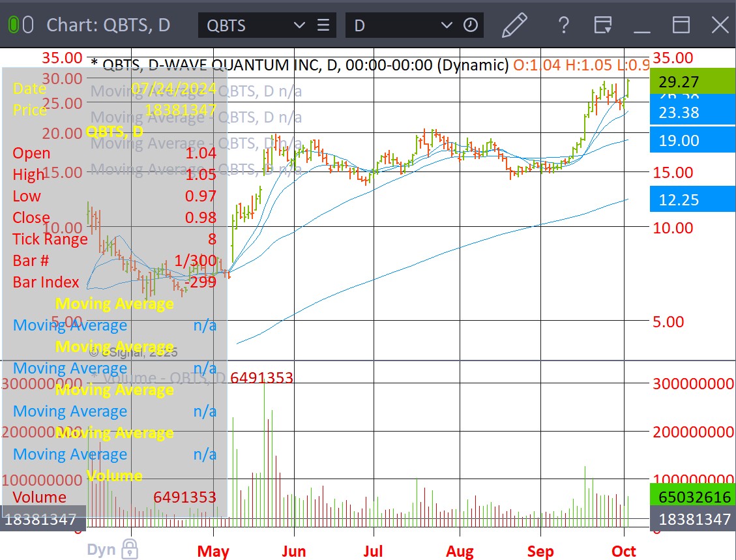
Task: Click the clock icon beside interval field
Action: 471,25
